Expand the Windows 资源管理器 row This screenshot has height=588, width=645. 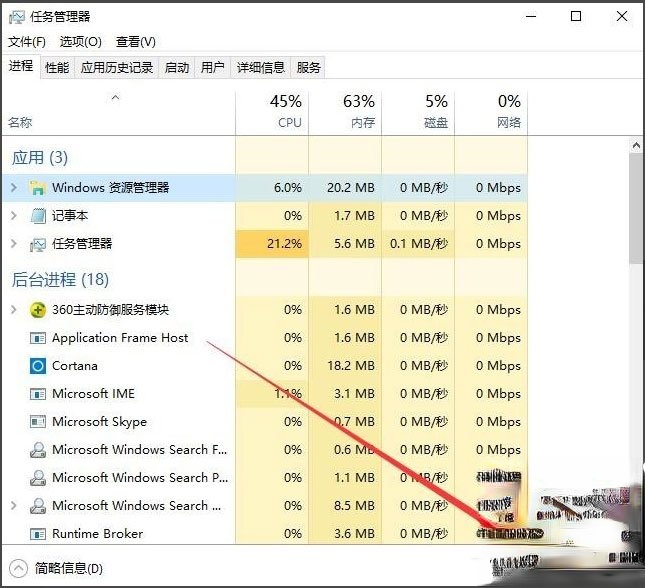tap(14, 188)
